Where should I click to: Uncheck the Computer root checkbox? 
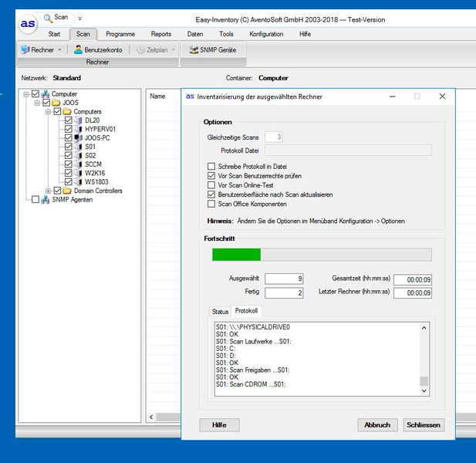pos(35,94)
